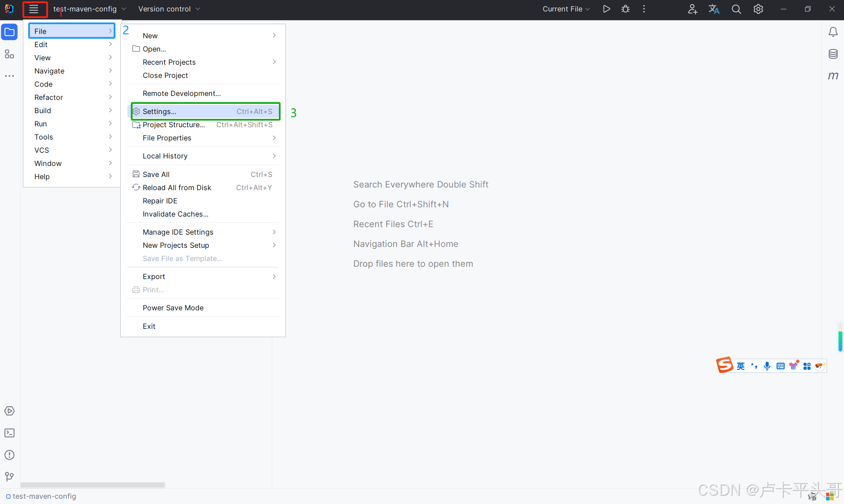Open the Services tool window
The image size is (844, 504).
coord(9,411)
